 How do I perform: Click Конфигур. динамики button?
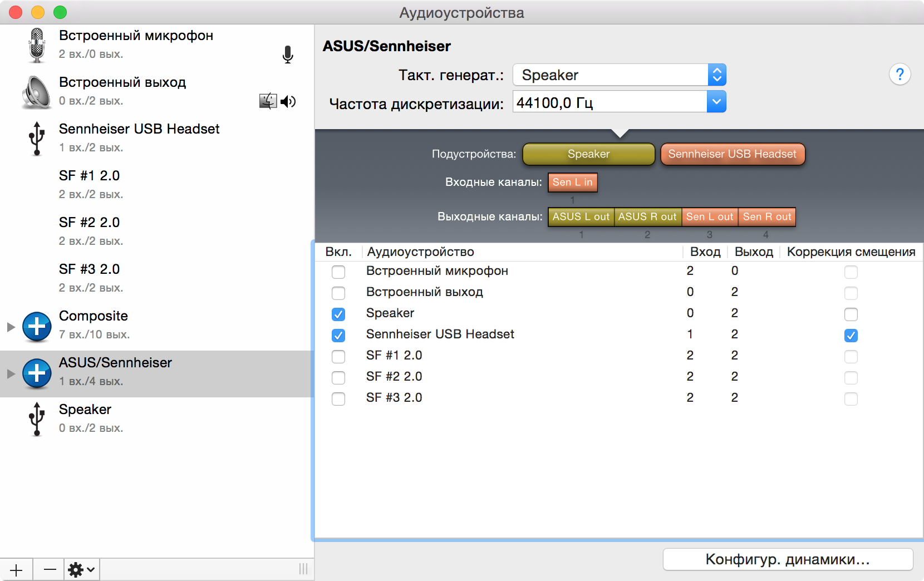tap(787, 559)
